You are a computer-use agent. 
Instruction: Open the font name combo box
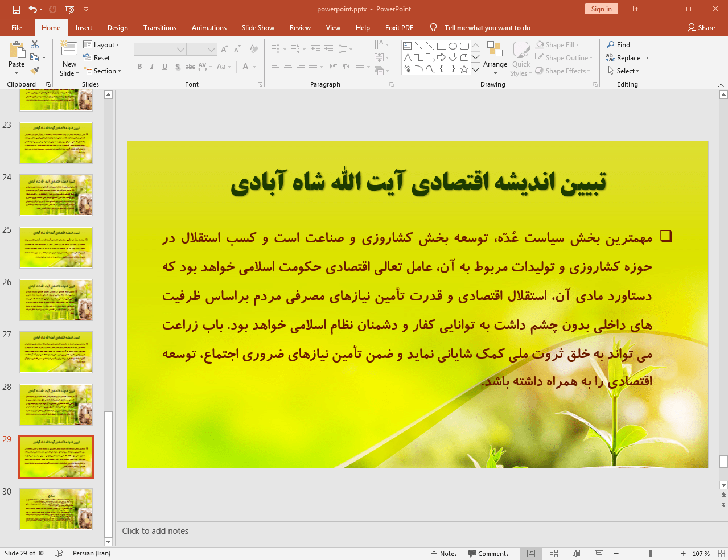(160, 50)
